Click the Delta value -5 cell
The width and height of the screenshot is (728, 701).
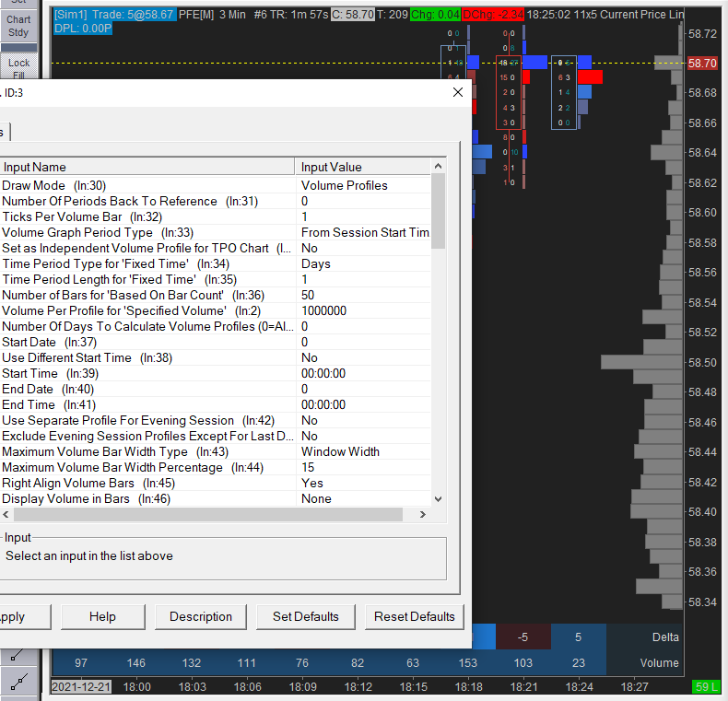pos(523,637)
